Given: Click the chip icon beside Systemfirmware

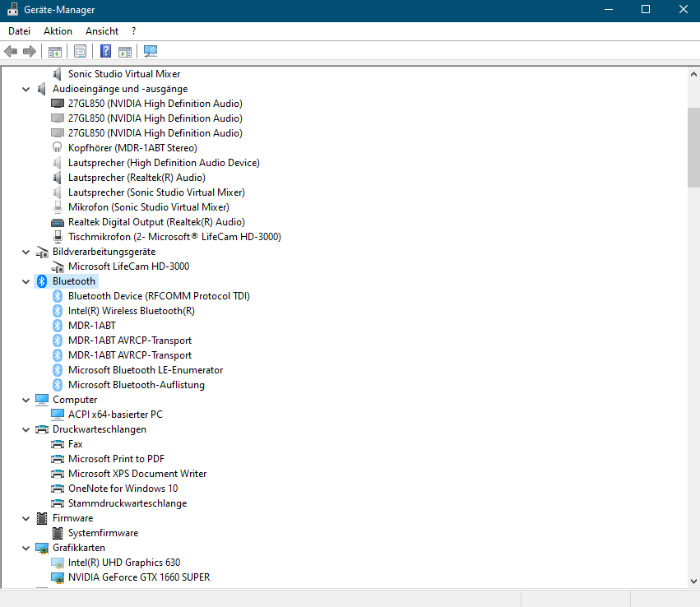Looking at the screenshot, I should 58,533.
